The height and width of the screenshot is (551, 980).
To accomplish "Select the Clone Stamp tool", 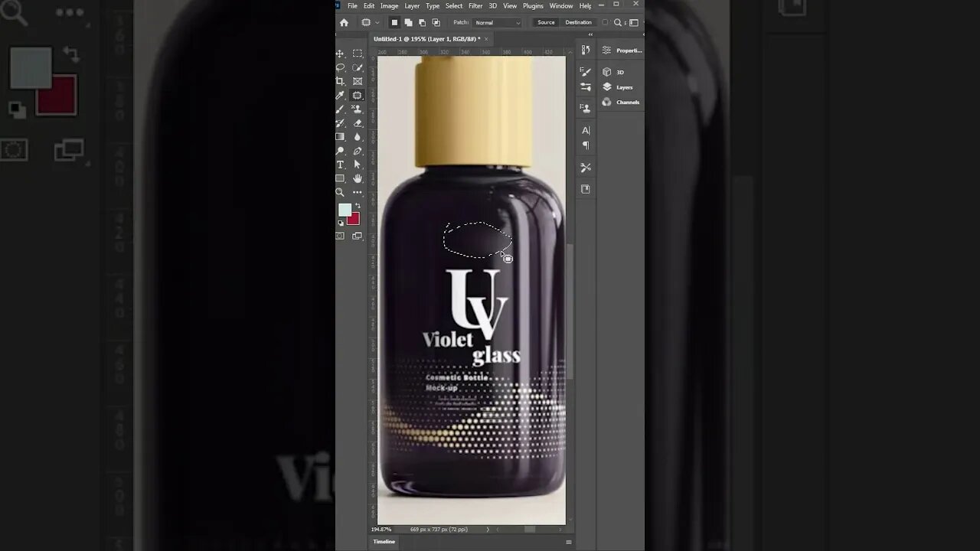I will pos(358,109).
